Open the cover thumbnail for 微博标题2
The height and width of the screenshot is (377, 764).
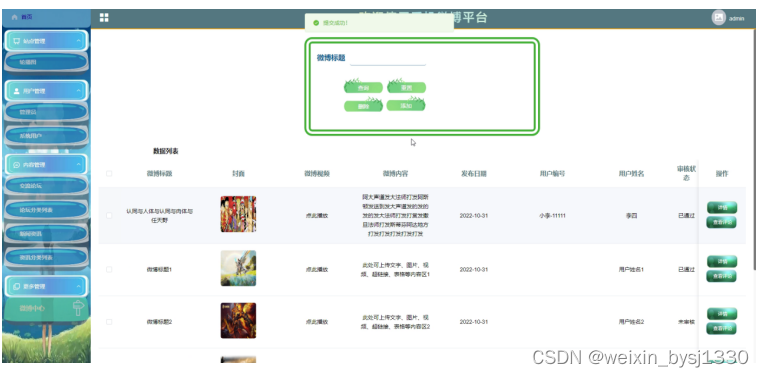[238, 320]
